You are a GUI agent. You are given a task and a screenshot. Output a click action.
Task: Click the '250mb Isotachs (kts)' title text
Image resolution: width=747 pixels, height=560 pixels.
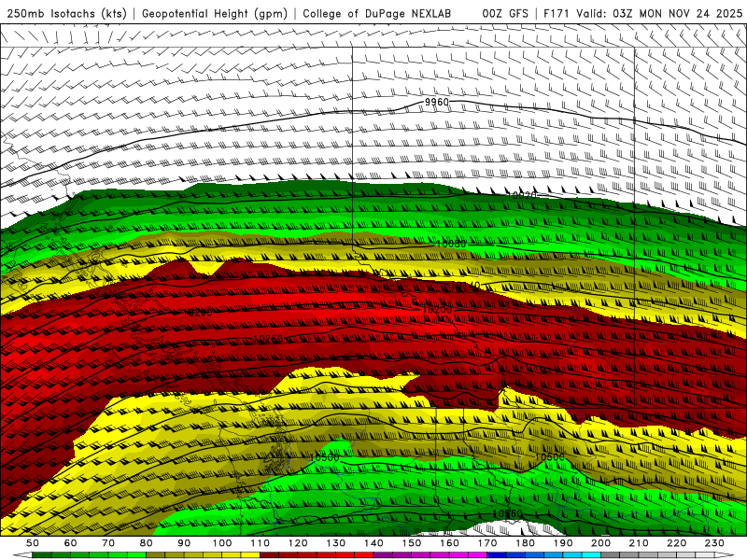[x=66, y=13]
